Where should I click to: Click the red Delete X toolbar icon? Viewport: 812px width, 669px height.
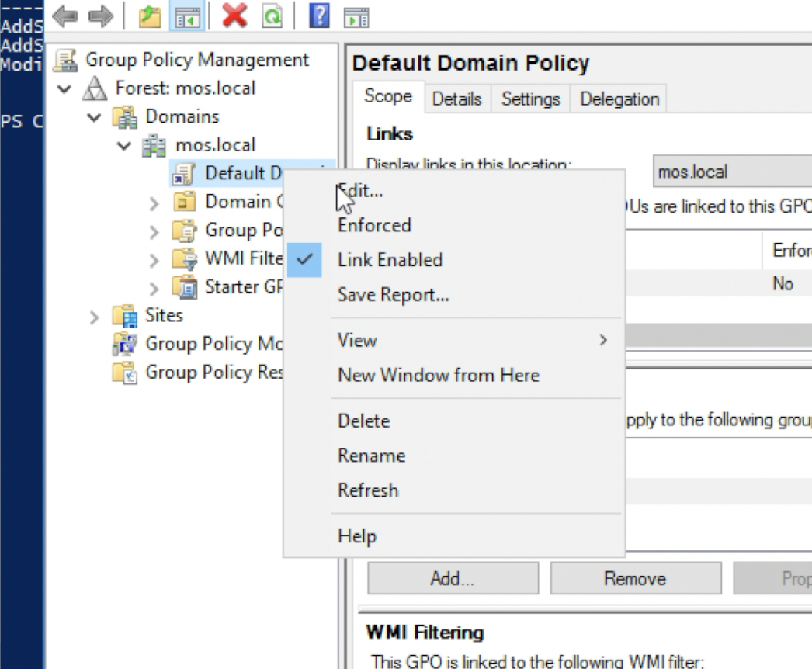[x=234, y=16]
